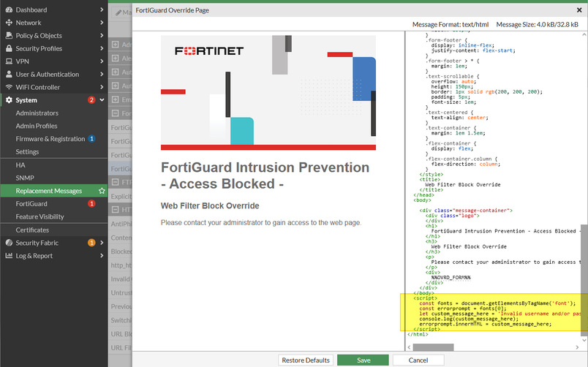The height and width of the screenshot is (367, 588).
Task: Click the right arrow of the horizontal scrollbar
Action: [x=577, y=347]
